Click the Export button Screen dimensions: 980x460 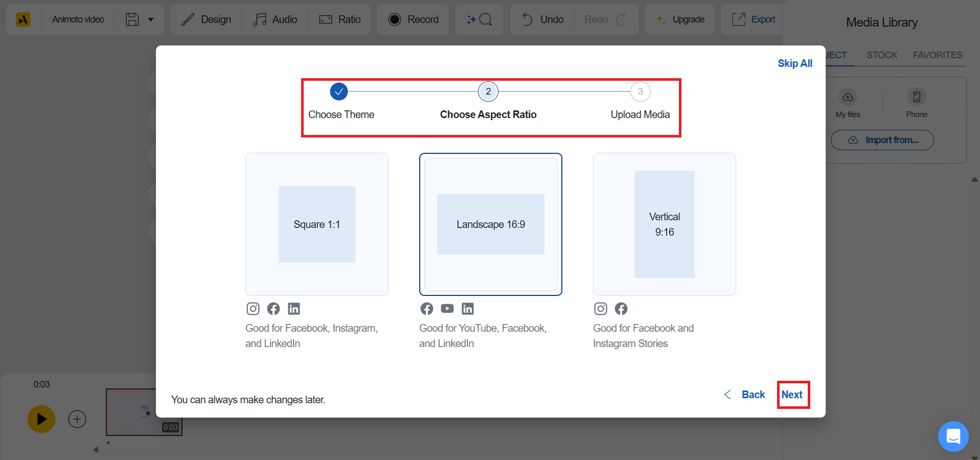coord(754,19)
